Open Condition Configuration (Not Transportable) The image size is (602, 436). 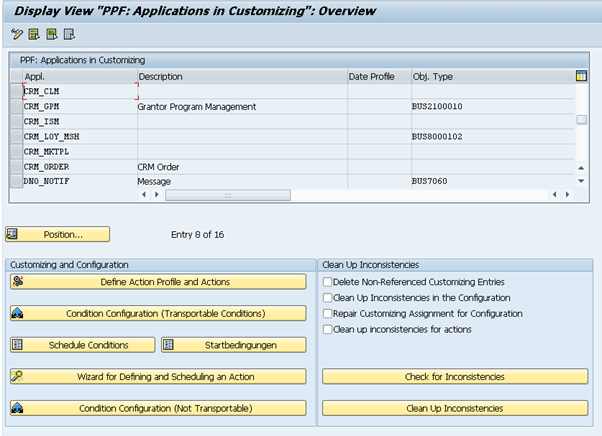(x=157, y=408)
